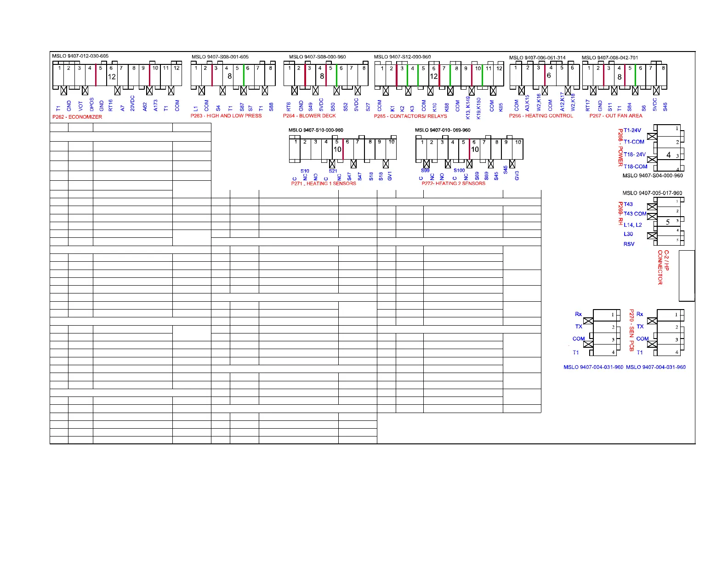The height and width of the screenshot is (563, 728).
Task: Click the K10 pin label
Action: pos(434,107)
